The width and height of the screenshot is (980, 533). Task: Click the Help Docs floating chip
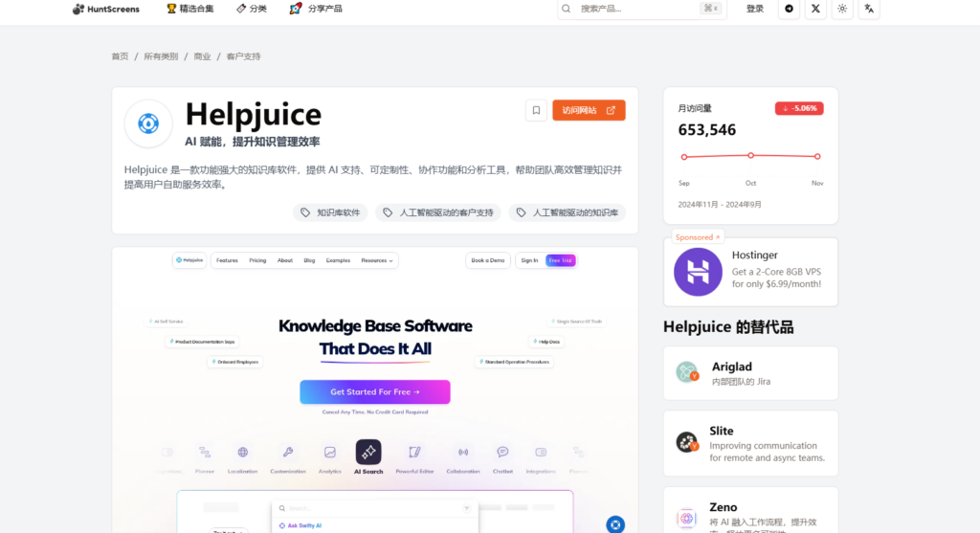pyautogui.click(x=546, y=342)
